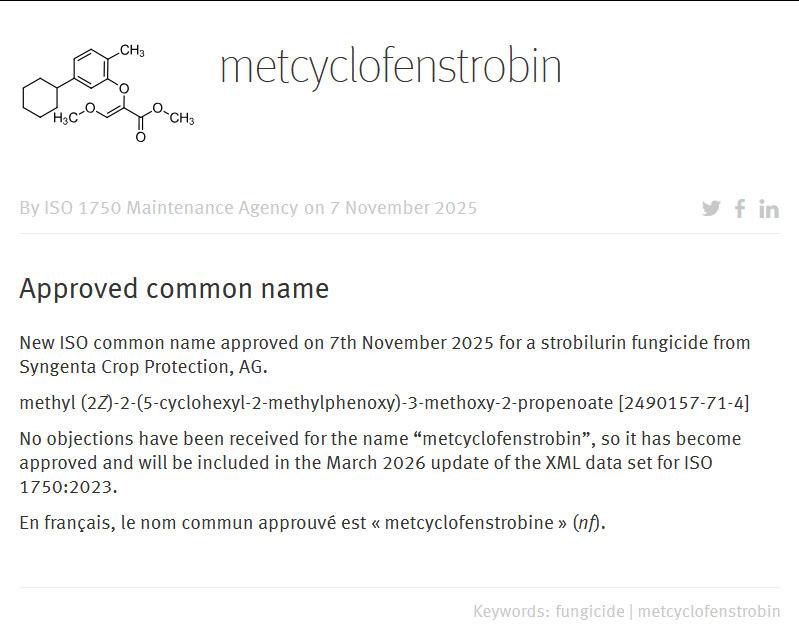Click the CAS number 2490157-71-4
This screenshot has width=799, height=641.
pyautogui.click(x=684, y=403)
